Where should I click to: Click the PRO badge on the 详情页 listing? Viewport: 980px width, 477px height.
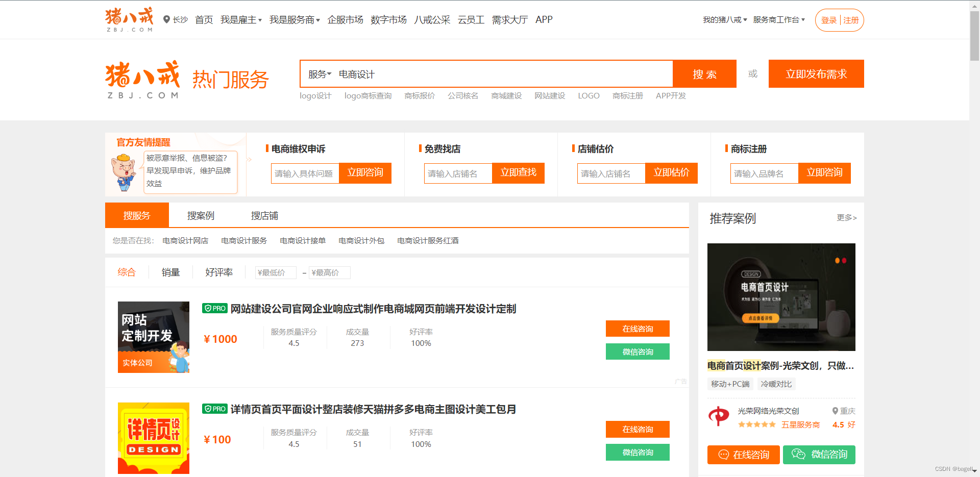pos(215,409)
